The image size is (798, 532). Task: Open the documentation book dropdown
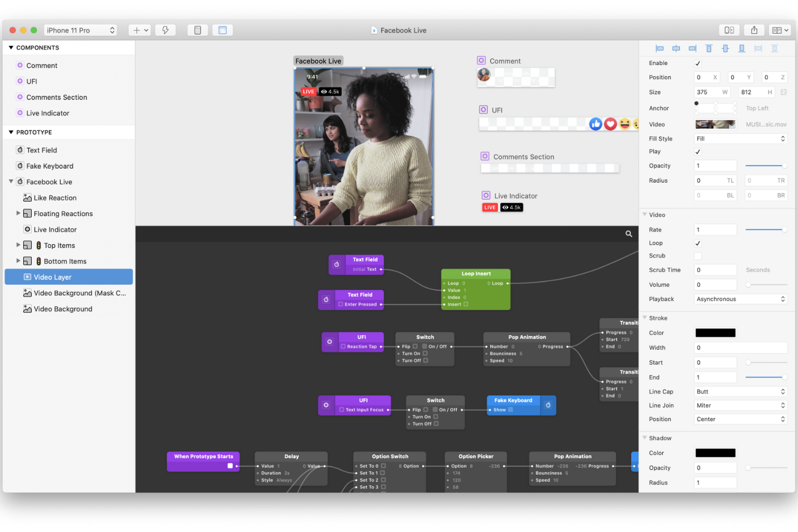tap(780, 30)
